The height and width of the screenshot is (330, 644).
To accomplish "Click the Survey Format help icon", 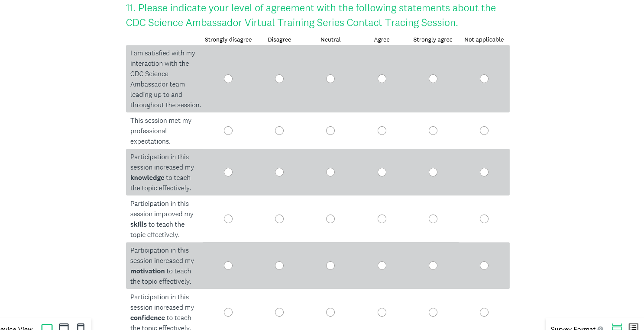I will (600, 328).
